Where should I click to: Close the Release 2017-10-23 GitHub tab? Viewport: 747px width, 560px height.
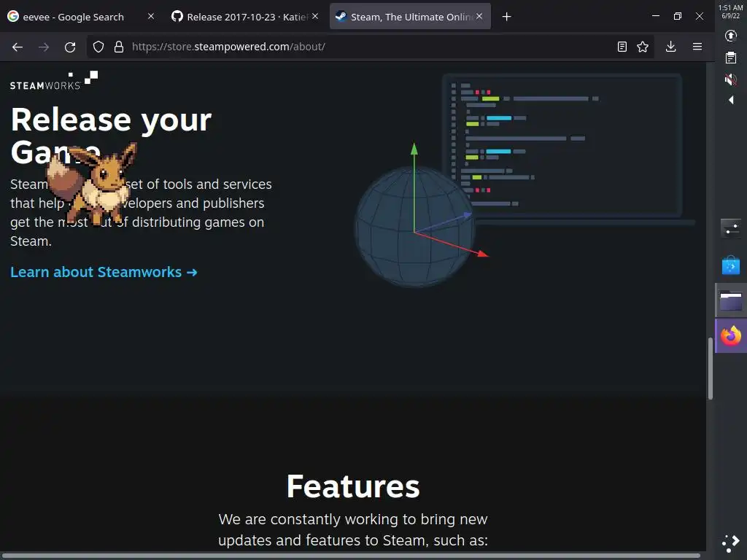point(315,16)
